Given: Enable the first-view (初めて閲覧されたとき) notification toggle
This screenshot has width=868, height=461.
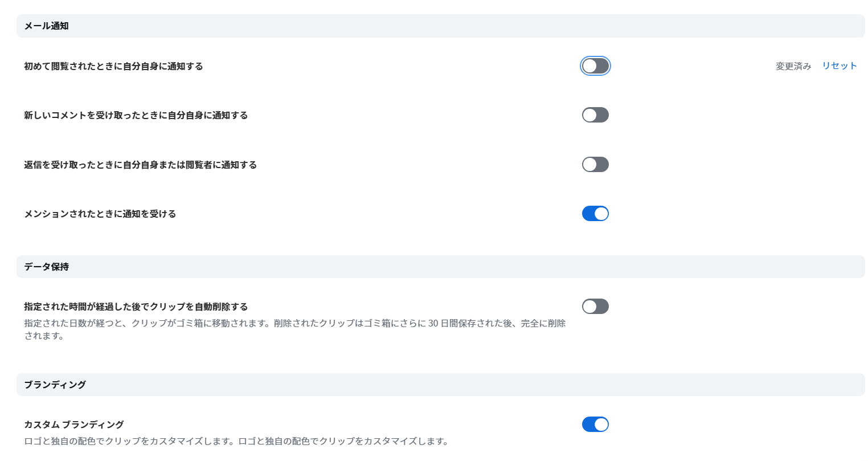Looking at the screenshot, I should click(595, 66).
